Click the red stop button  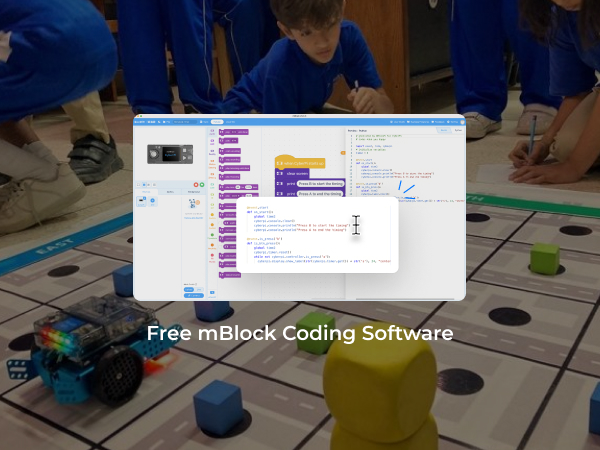tap(196, 184)
